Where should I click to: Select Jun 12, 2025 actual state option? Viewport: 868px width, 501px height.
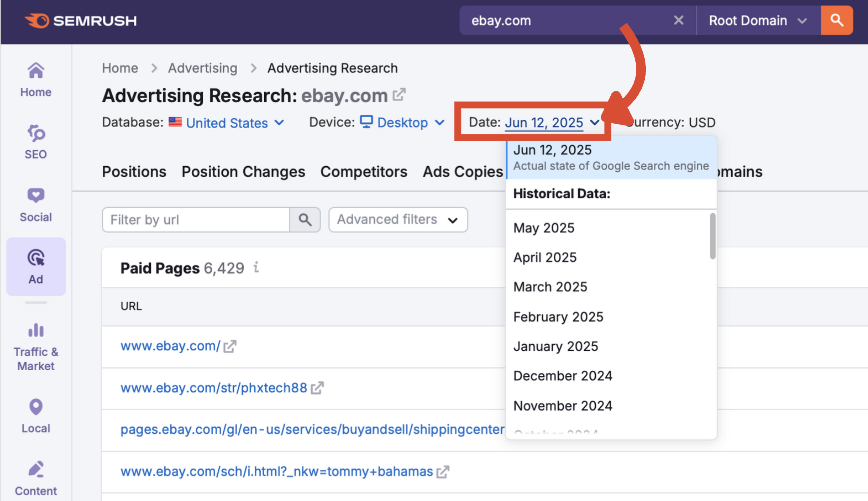point(552,150)
